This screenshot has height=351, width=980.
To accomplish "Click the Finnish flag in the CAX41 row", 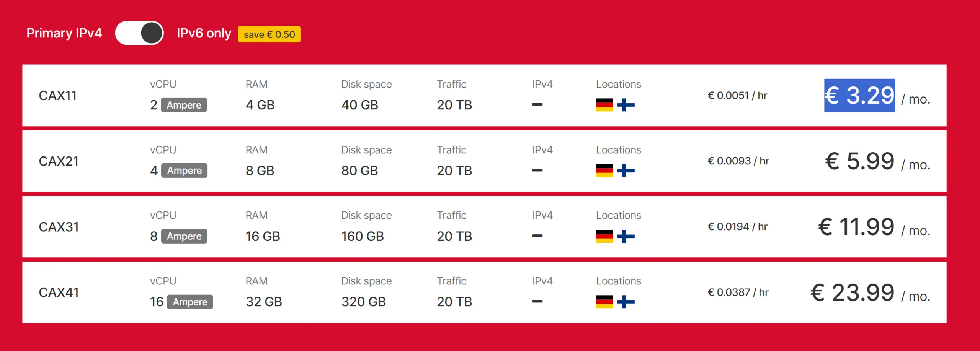I will [626, 302].
